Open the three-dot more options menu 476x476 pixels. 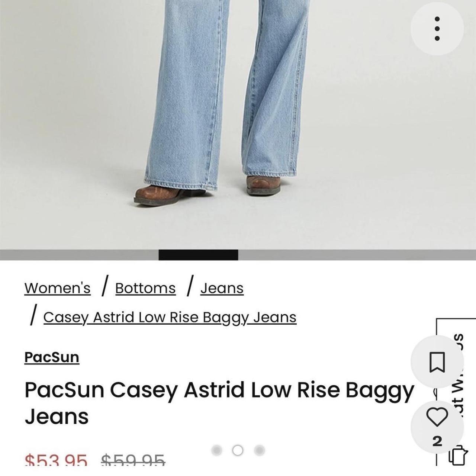click(x=437, y=29)
